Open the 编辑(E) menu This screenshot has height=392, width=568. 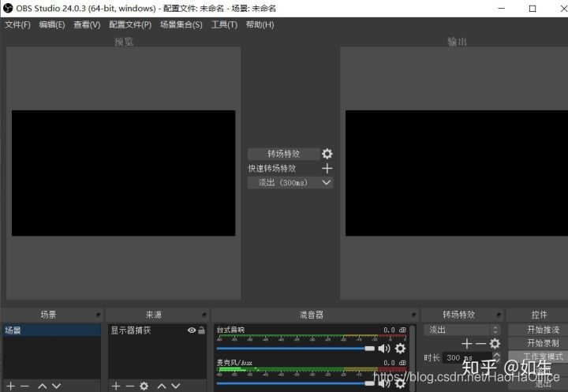(52, 24)
